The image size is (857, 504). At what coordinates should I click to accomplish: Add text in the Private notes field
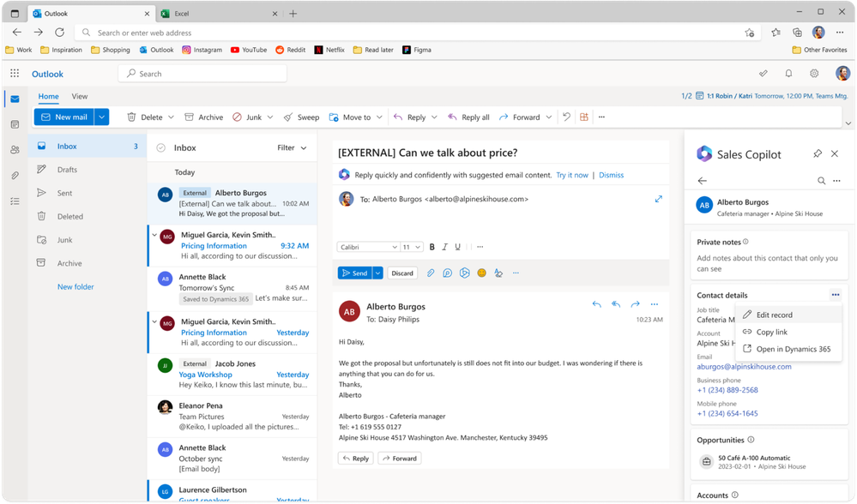(769, 263)
